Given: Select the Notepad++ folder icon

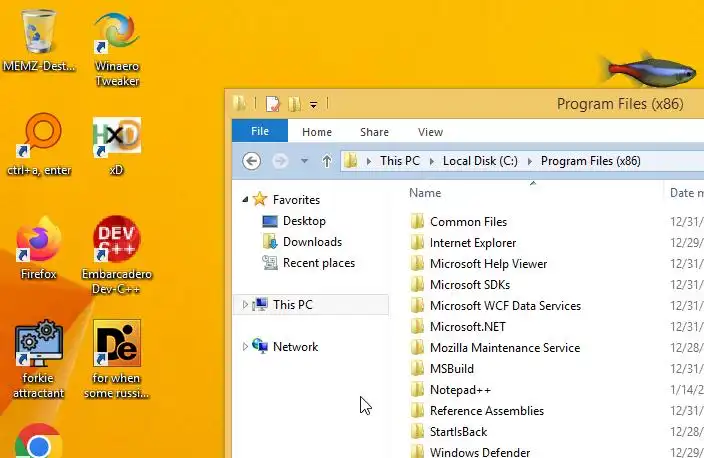Looking at the screenshot, I should [x=417, y=390].
